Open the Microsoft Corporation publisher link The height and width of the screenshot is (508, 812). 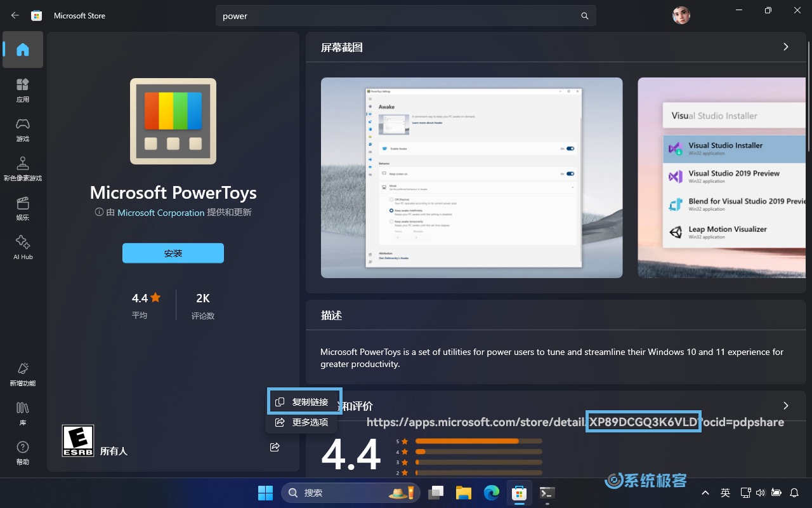161,213
